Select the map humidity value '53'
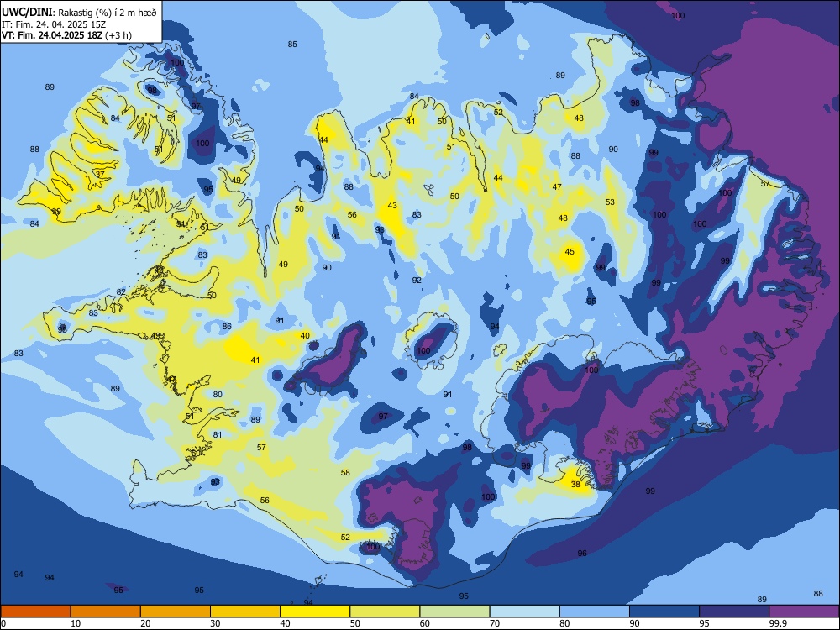840x630 pixels. 610,202
